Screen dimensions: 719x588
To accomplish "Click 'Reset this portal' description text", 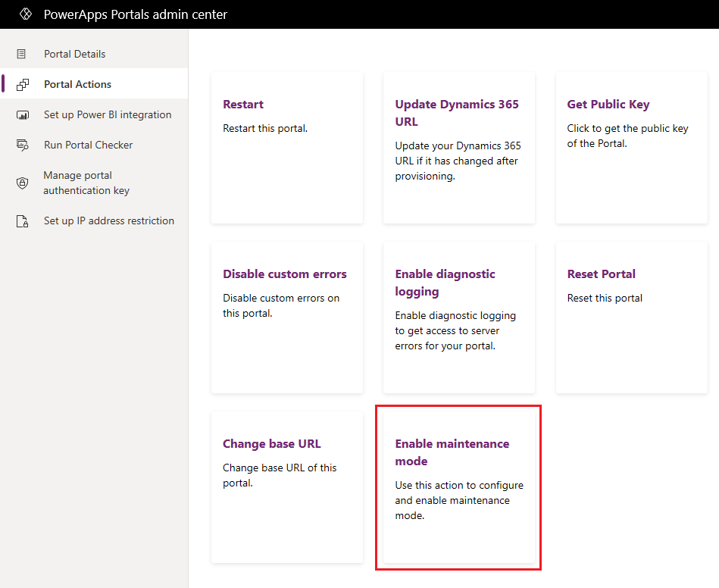I will pos(605,298).
